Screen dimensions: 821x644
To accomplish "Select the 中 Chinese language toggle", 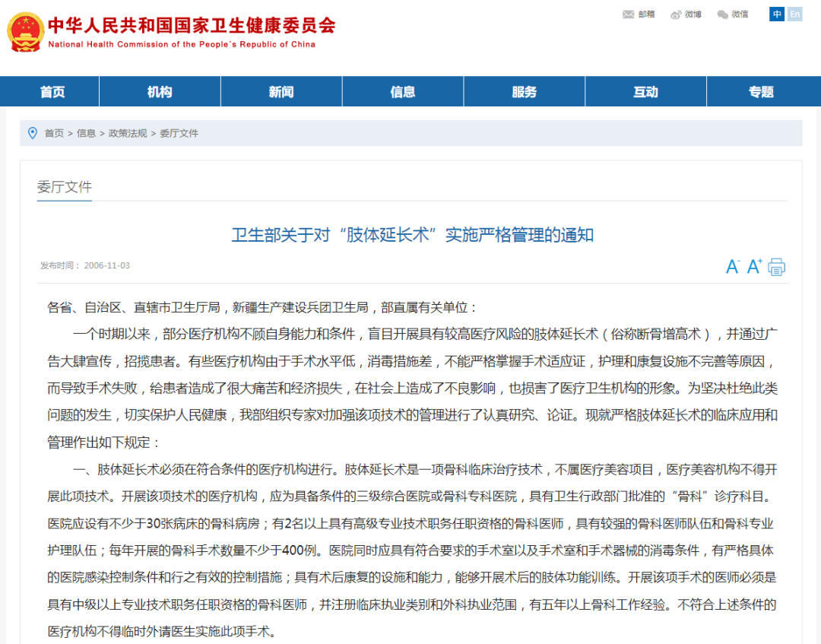I will click(776, 14).
